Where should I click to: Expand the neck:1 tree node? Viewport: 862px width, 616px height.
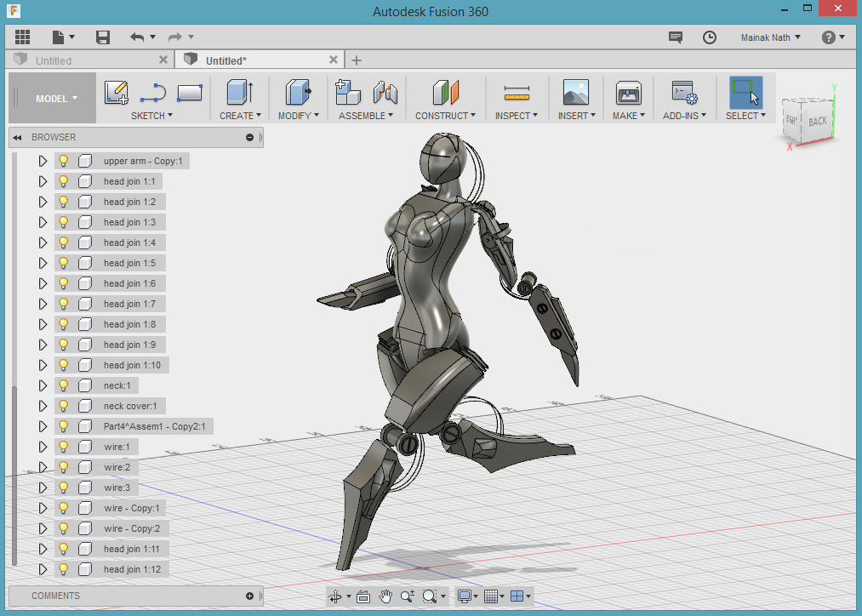[x=43, y=385]
